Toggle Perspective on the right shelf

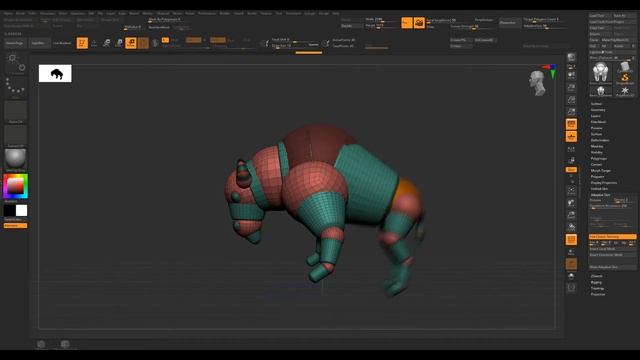(571, 124)
